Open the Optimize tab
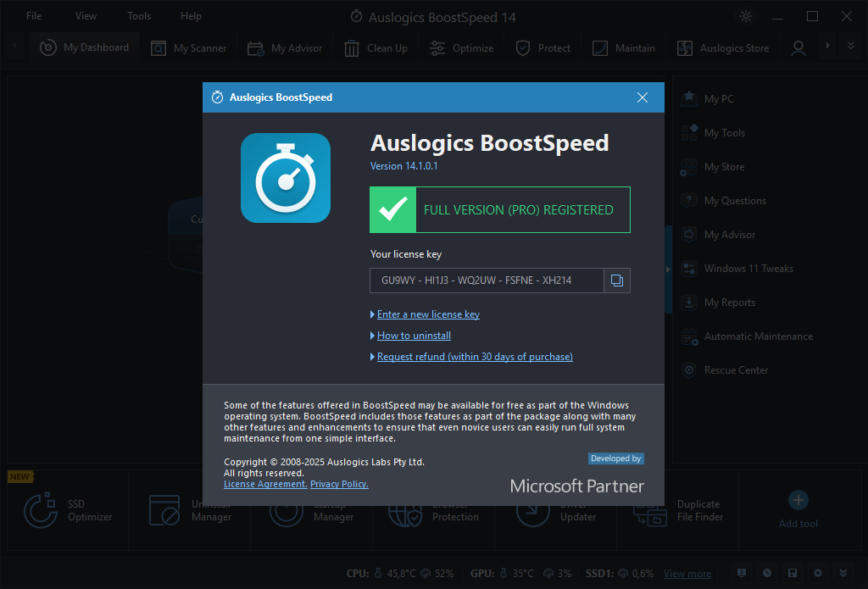Viewport: 868px width, 589px height. [461, 48]
